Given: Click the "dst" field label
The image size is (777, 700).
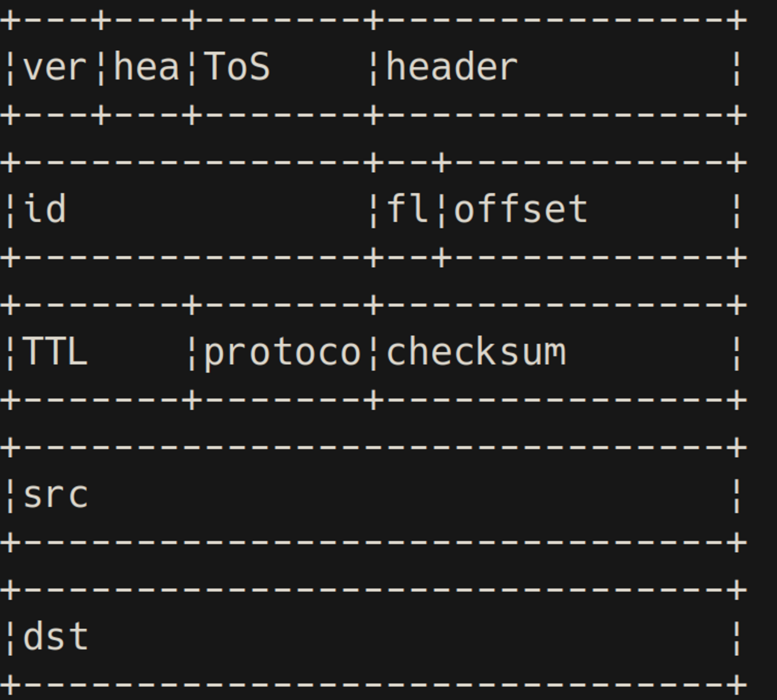Looking at the screenshot, I should (55, 637).
